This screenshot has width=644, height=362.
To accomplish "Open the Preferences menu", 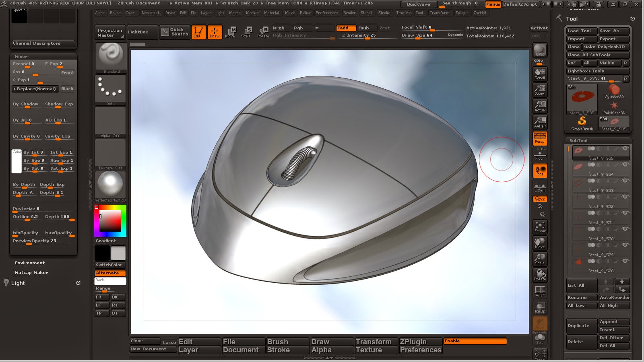I will click(327, 13).
